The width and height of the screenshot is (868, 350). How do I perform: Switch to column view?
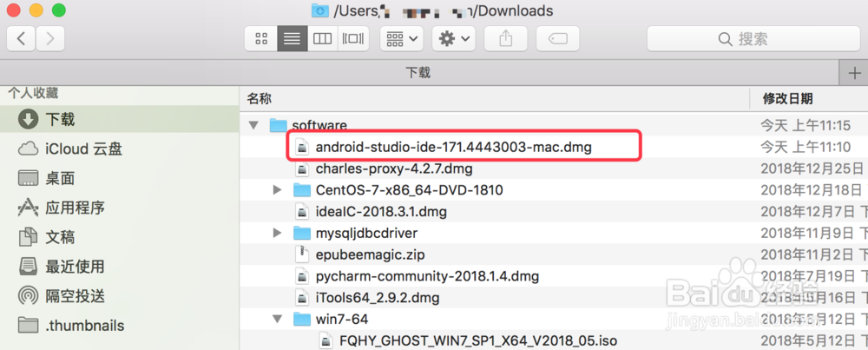pos(323,39)
